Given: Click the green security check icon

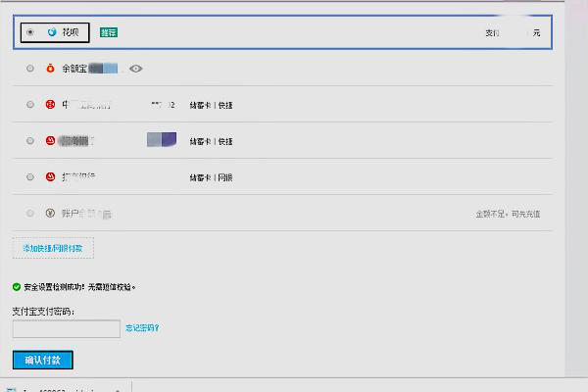Looking at the screenshot, I should tap(17, 287).
